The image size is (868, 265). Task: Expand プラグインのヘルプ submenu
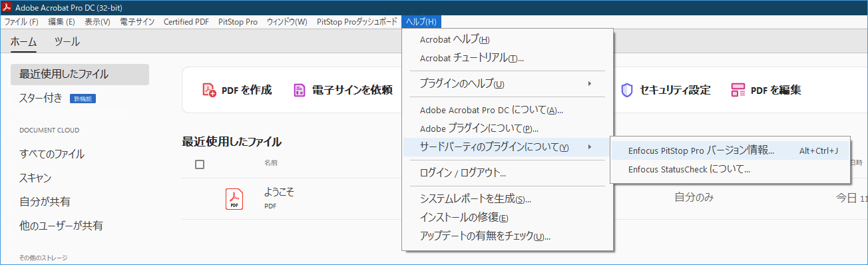tap(507, 84)
